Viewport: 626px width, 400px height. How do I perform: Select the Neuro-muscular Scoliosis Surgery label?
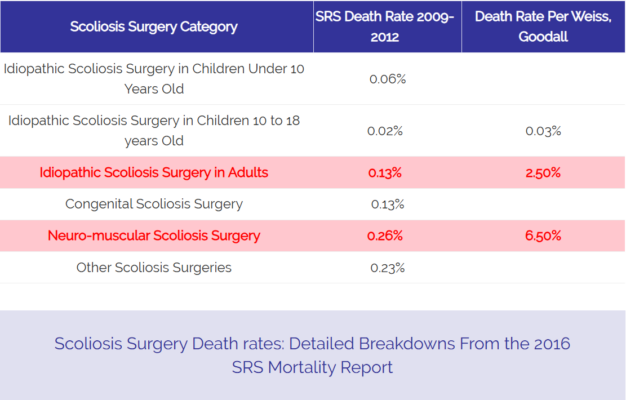[154, 236]
